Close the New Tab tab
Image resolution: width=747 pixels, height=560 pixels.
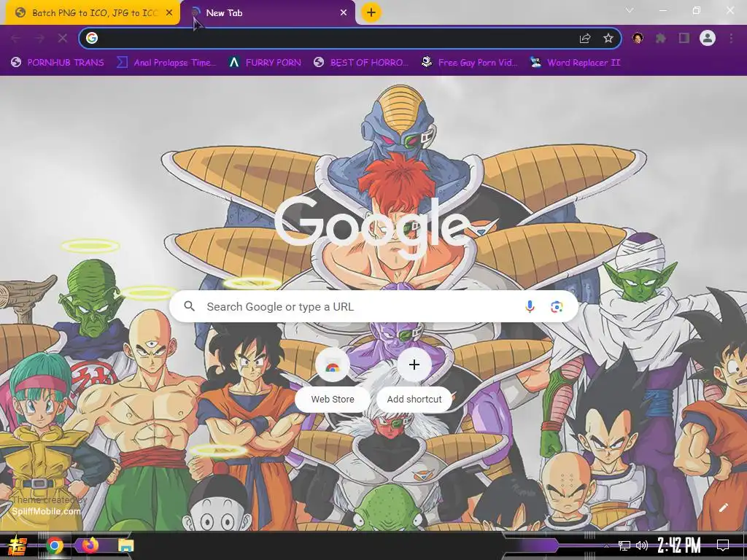[x=344, y=13]
